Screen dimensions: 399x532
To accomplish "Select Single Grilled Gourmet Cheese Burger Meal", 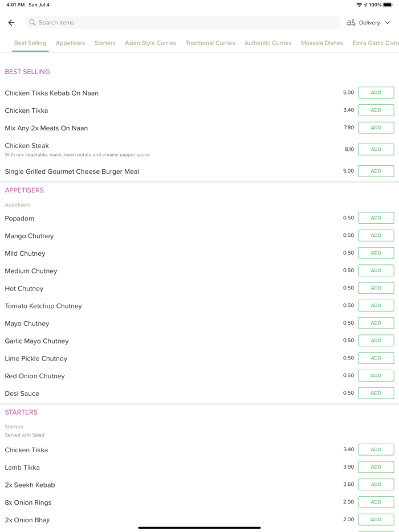I will pos(72,171).
